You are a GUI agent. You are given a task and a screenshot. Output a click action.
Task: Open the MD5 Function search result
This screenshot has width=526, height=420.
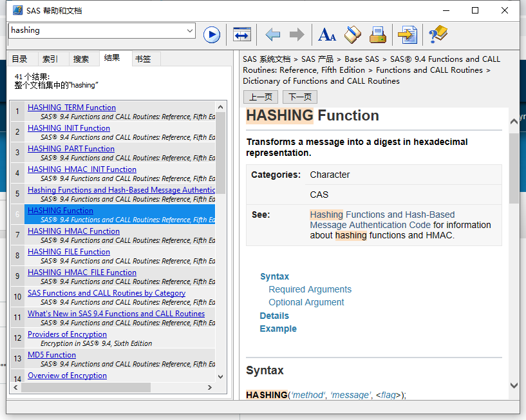(x=52, y=355)
